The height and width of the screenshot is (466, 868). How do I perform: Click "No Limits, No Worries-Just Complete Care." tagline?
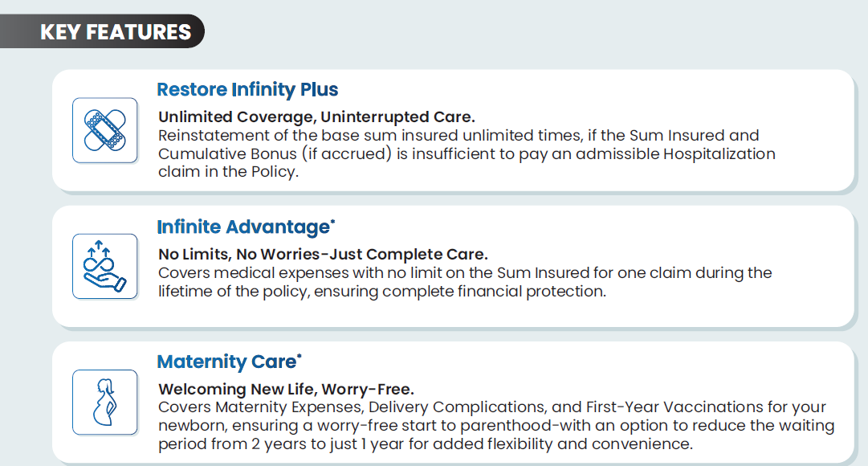pos(323,255)
